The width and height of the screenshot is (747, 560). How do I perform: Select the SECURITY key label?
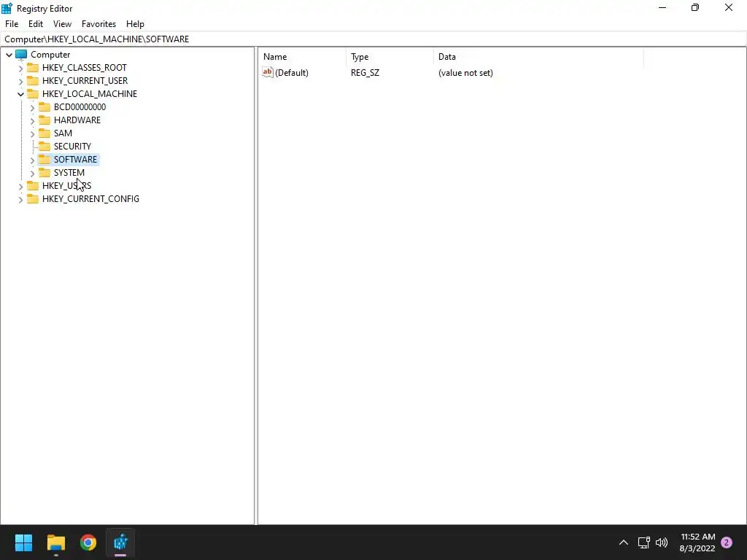pos(72,146)
